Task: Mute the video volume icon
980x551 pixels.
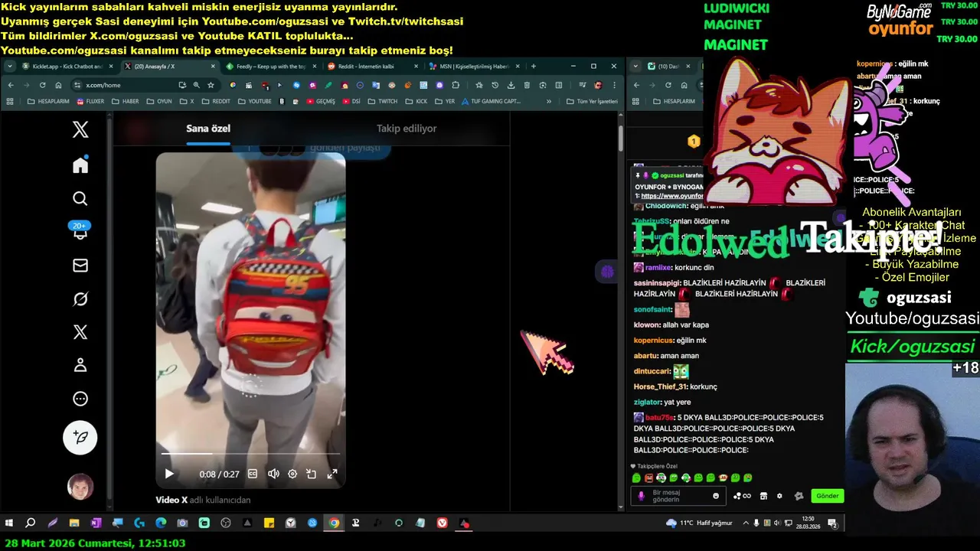Action: tap(273, 474)
